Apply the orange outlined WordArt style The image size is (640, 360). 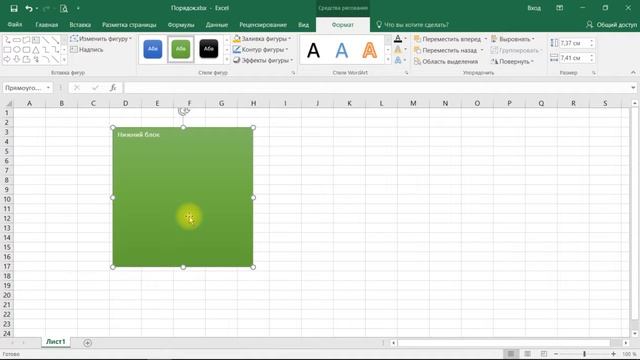[370, 51]
